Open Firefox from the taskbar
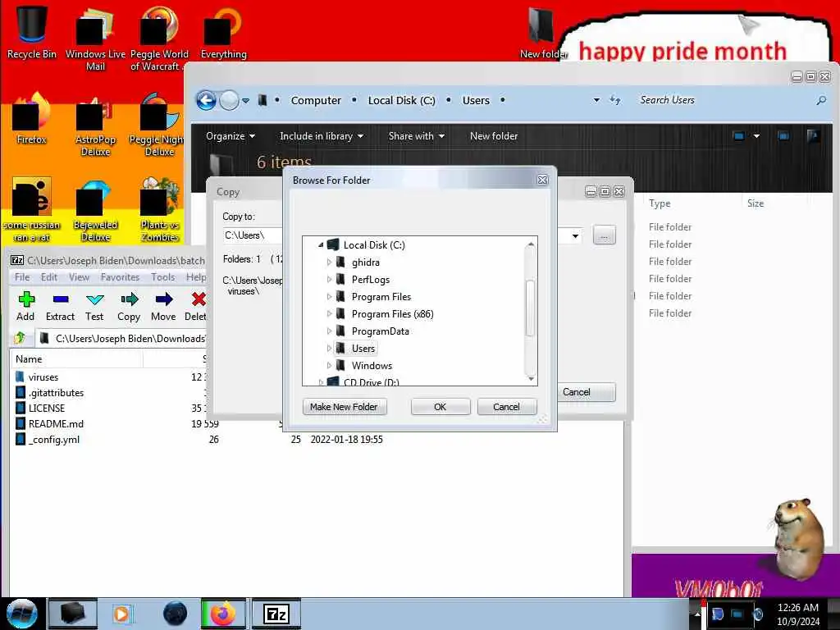 [x=223, y=614]
